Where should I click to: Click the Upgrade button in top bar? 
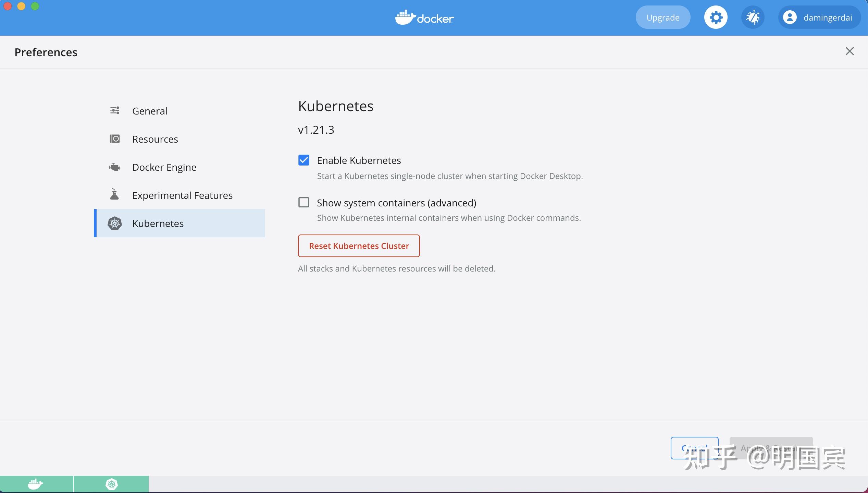click(662, 17)
